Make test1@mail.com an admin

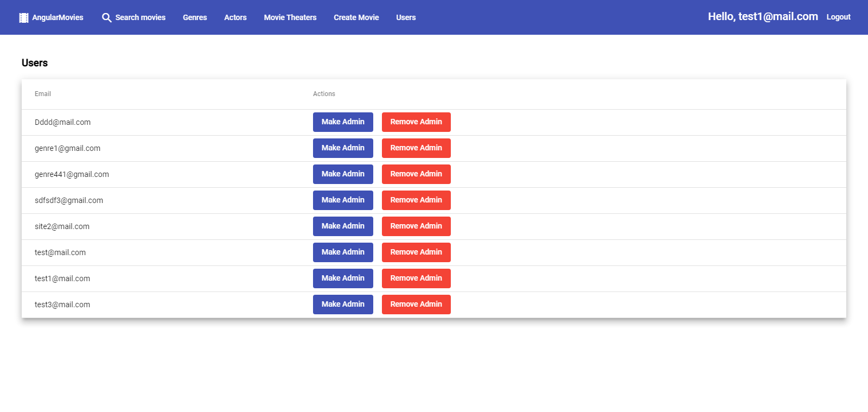[343, 278]
